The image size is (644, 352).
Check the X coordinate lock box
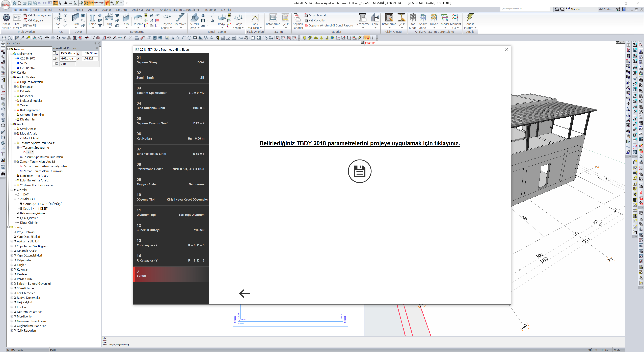coord(54,53)
